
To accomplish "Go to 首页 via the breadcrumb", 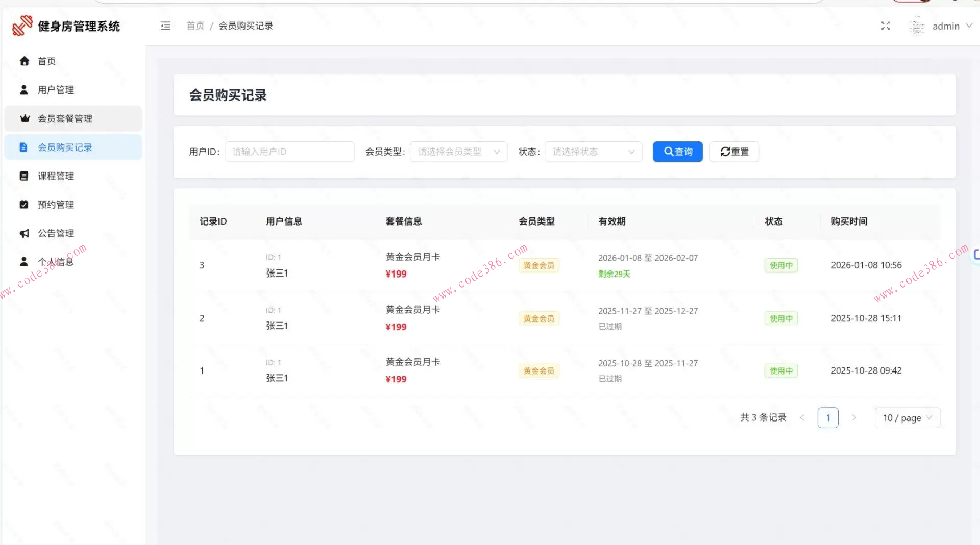I will pyautogui.click(x=194, y=26).
